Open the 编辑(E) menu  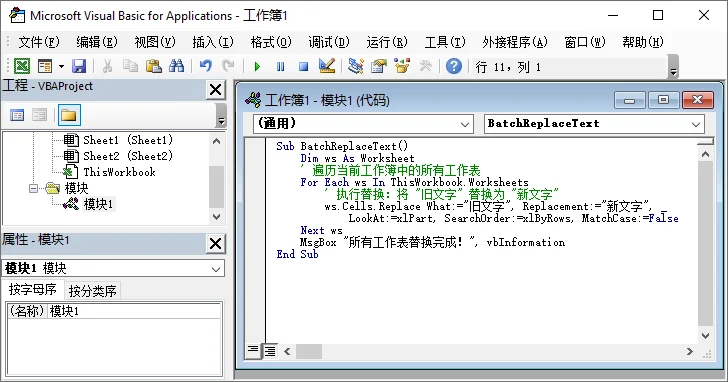(97, 42)
